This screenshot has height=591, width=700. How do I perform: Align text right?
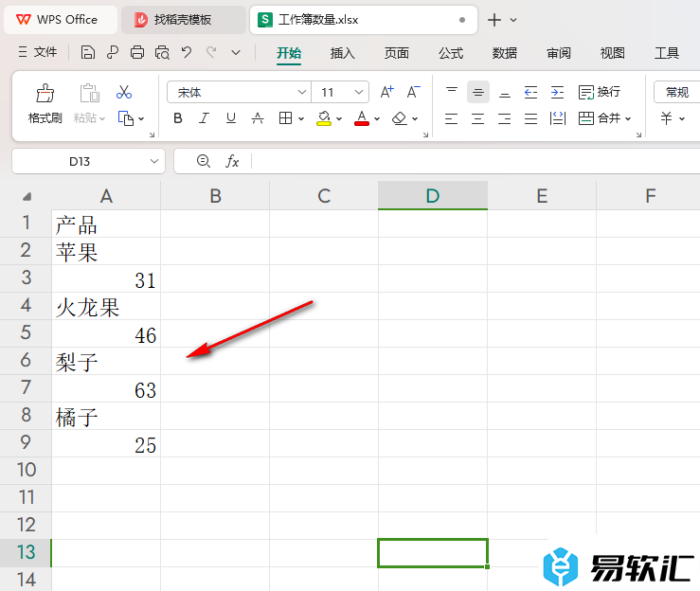pos(505,118)
